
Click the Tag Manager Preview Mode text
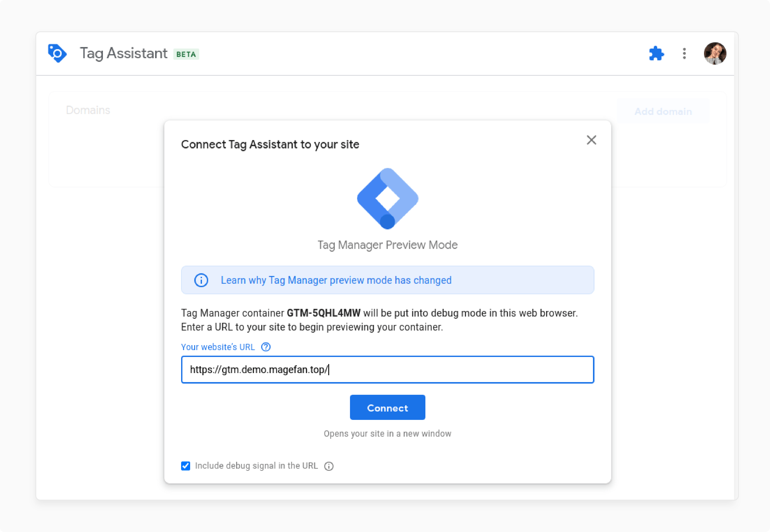coord(388,245)
